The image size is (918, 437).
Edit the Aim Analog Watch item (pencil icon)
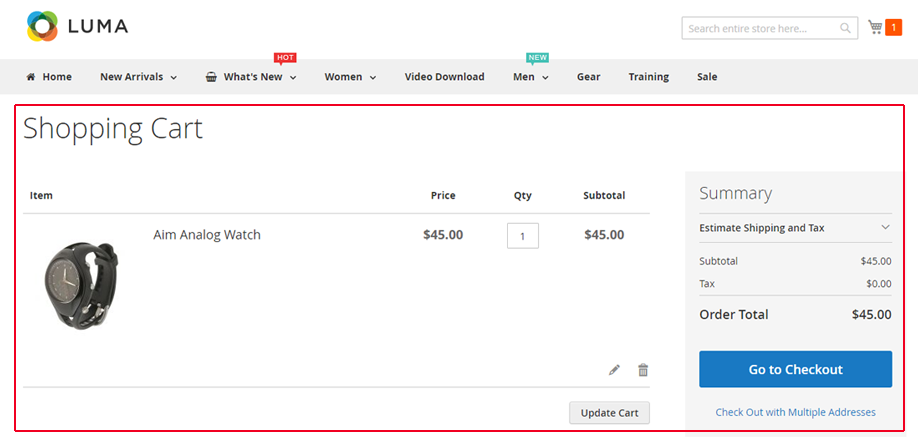pyautogui.click(x=614, y=370)
